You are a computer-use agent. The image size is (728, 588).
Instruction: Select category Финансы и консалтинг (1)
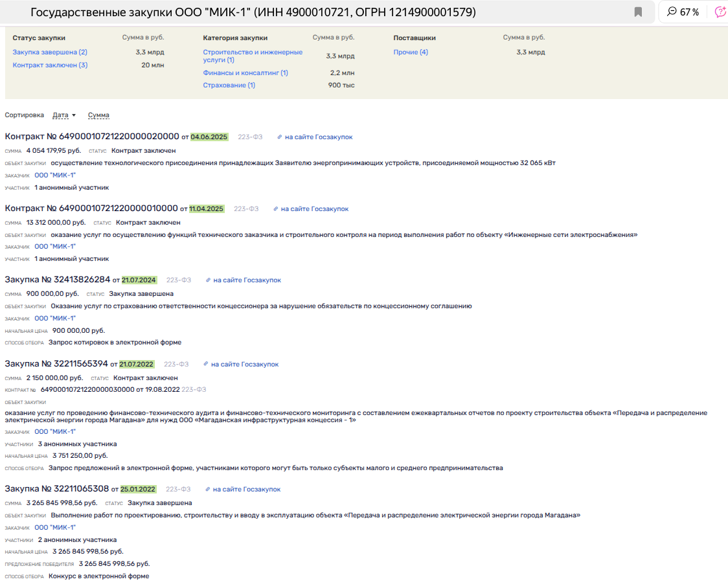coord(245,73)
